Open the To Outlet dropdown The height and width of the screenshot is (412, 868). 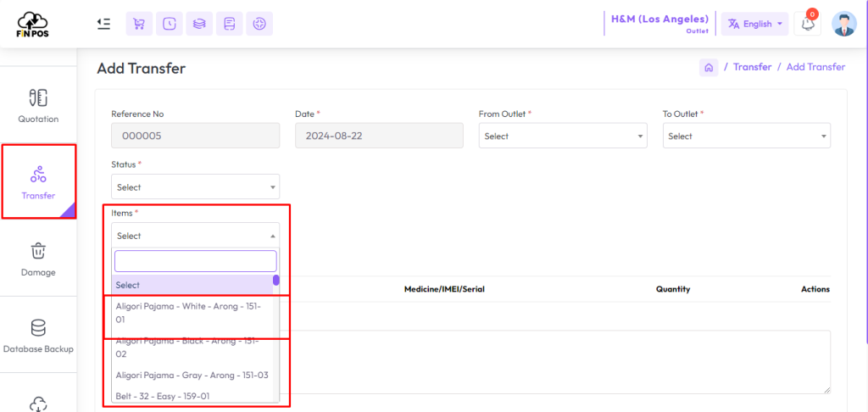point(747,136)
